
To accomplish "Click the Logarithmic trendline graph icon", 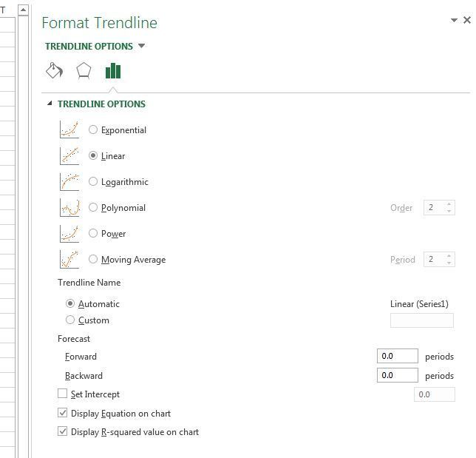I will pyautogui.click(x=69, y=181).
